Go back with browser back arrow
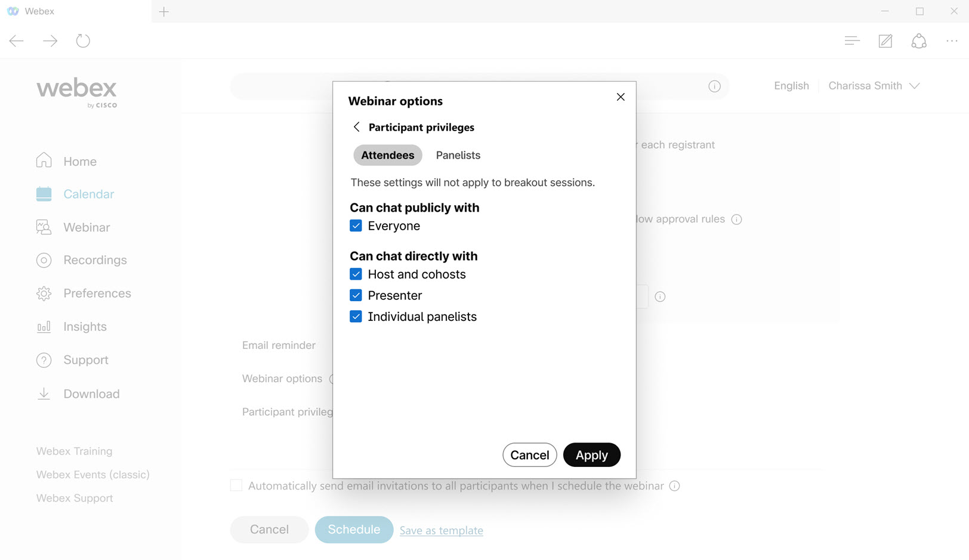Image resolution: width=969 pixels, height=560 pixels. pos(17,41)
